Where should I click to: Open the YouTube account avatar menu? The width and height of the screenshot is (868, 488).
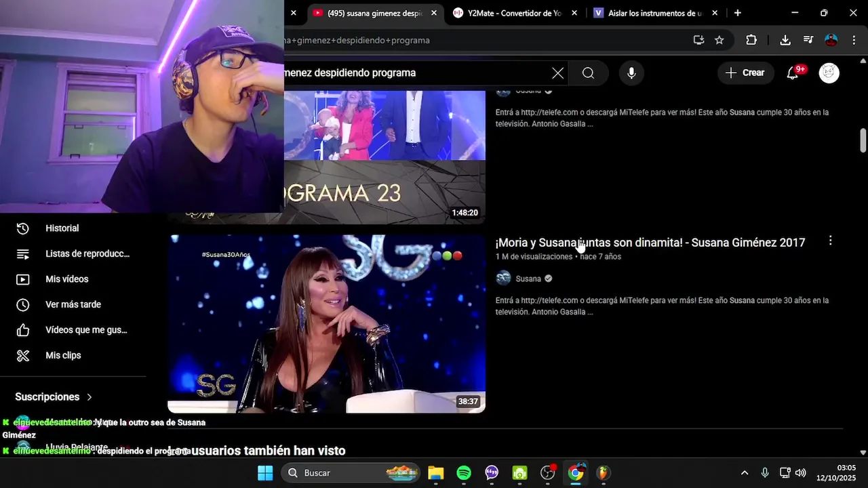829,73
